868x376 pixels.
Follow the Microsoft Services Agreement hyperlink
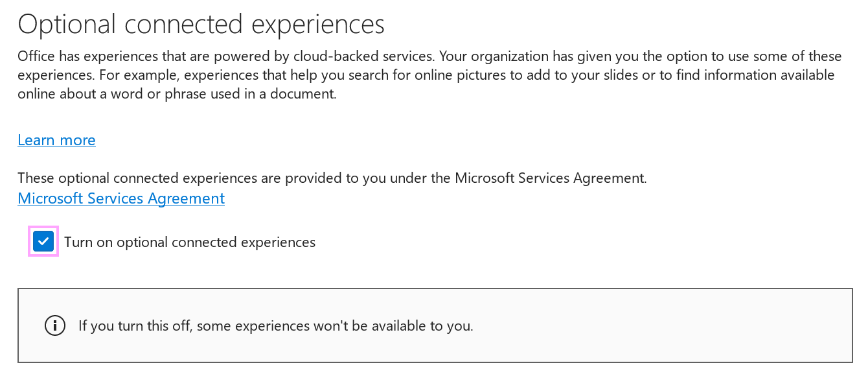click(120, 198)
